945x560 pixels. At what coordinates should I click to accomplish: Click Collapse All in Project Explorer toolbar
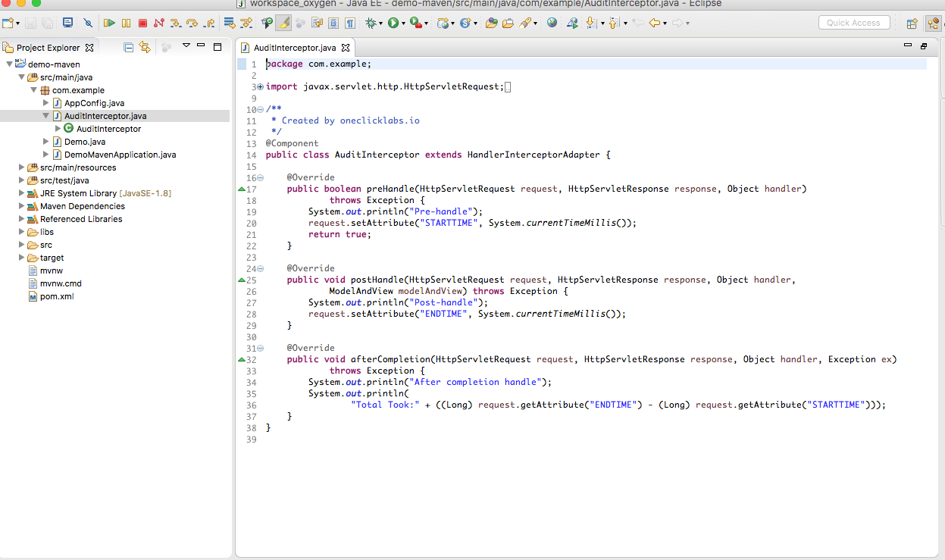(127, 47)
